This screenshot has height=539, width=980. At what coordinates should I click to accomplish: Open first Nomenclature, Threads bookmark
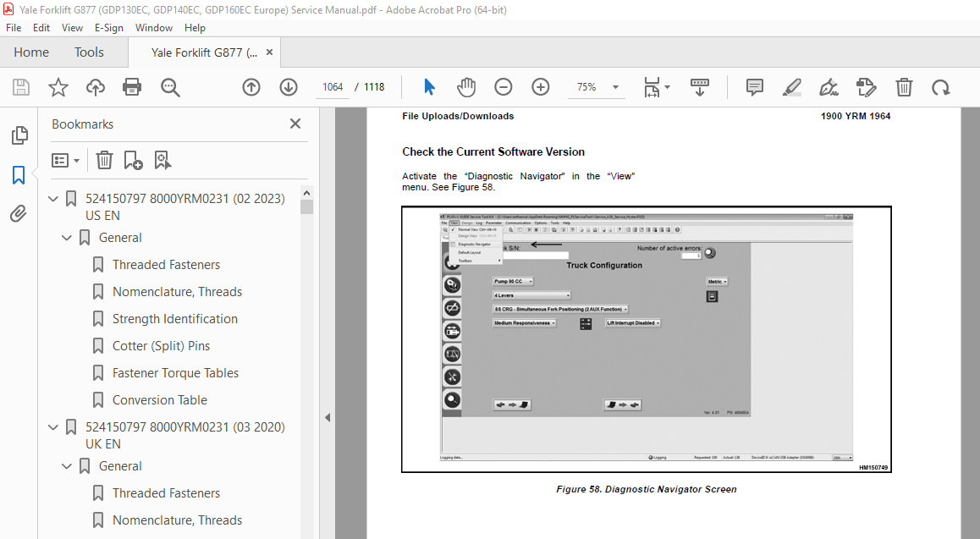click(177, 292)
